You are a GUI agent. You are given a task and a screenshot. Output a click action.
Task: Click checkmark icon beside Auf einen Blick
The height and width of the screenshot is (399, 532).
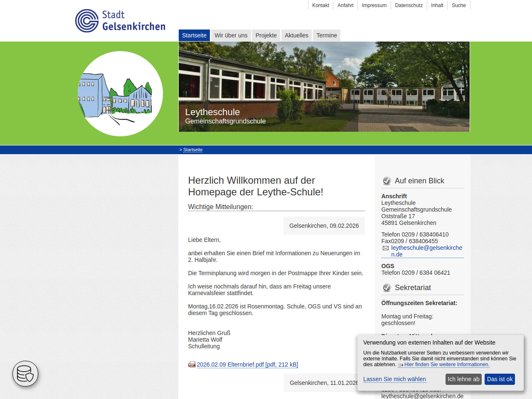click(x=387, y=181)
